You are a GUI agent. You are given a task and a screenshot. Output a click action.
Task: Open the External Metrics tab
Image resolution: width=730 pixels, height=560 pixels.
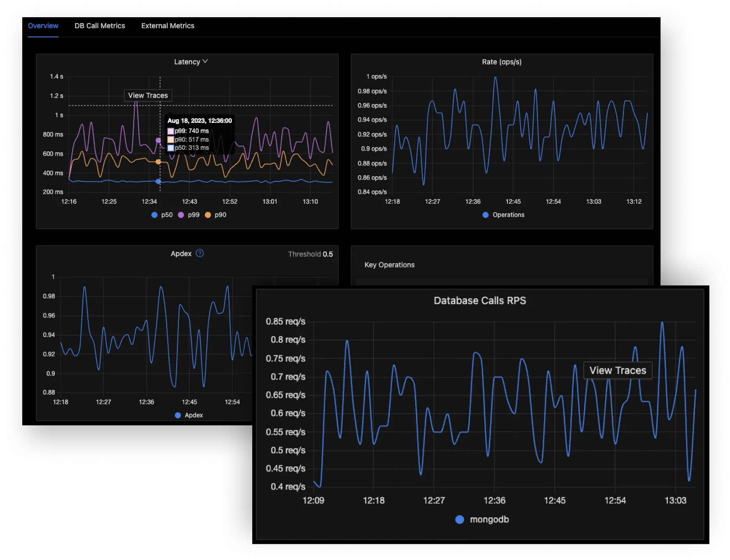pyautogui.click(x=168, y=26)
